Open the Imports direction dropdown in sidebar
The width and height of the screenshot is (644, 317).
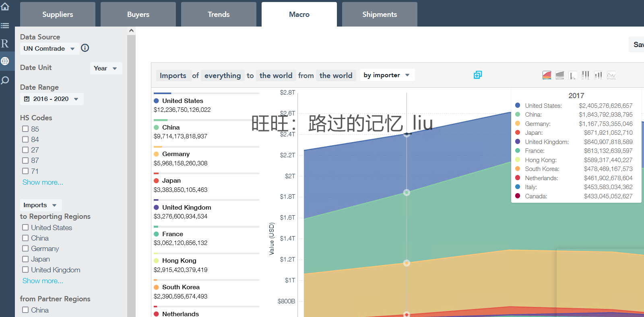(41, 205)
